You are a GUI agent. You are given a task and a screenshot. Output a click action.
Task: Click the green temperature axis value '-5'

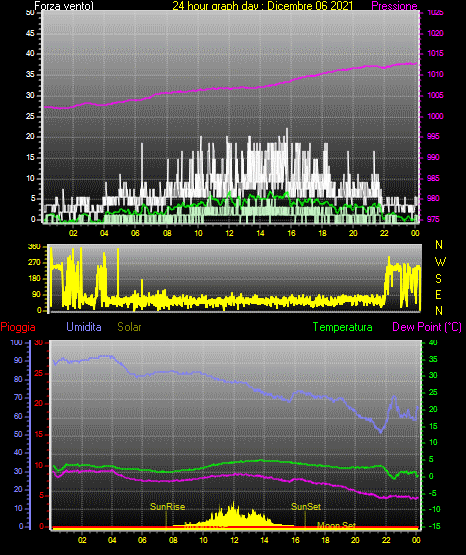tap(433, 493)
